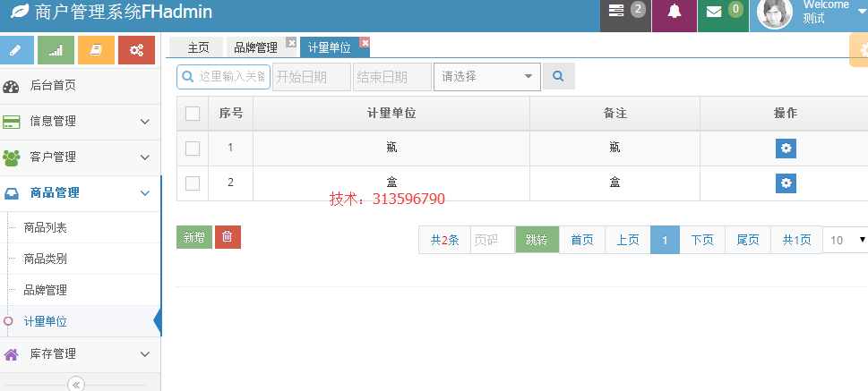Image resolution: width=868 pixels, height=391 pixels.
Task: Switch to the 品牌管理 tab
Action: [256, 47]
